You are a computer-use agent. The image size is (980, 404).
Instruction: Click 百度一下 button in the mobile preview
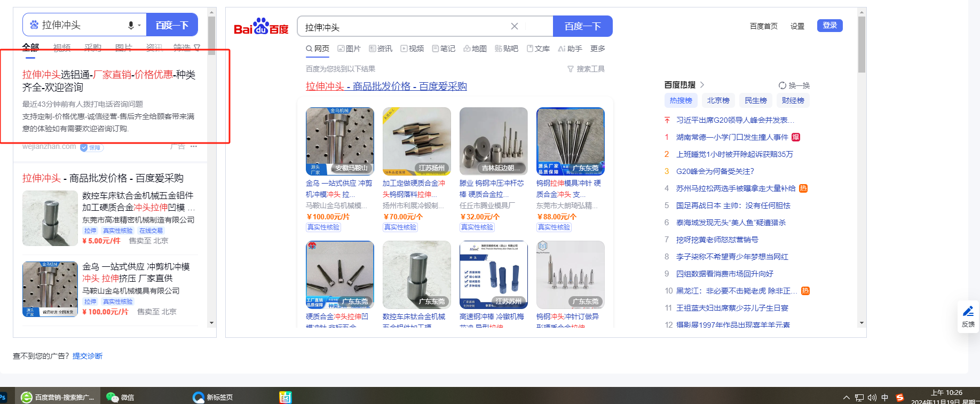[172, 25]
